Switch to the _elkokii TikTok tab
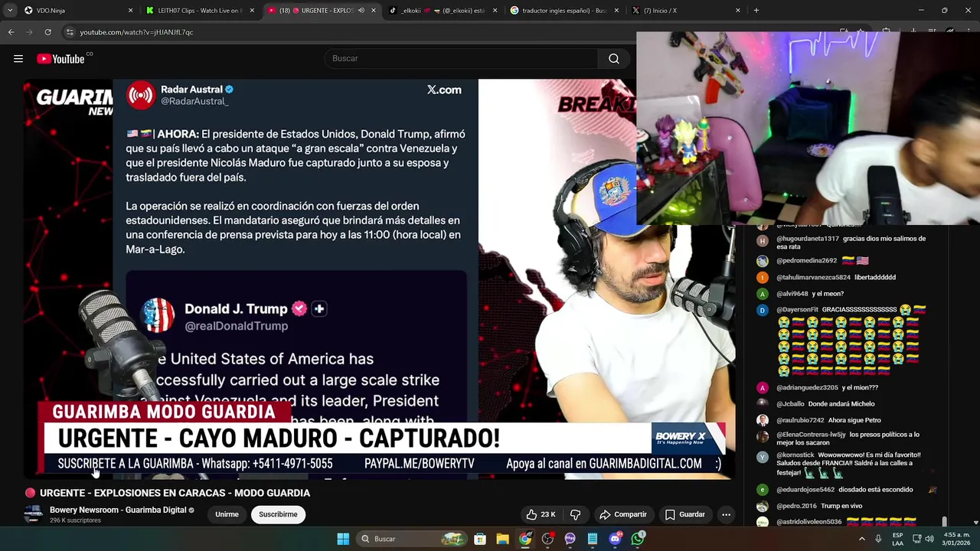 pyautogui.click(x=443, y=11)
